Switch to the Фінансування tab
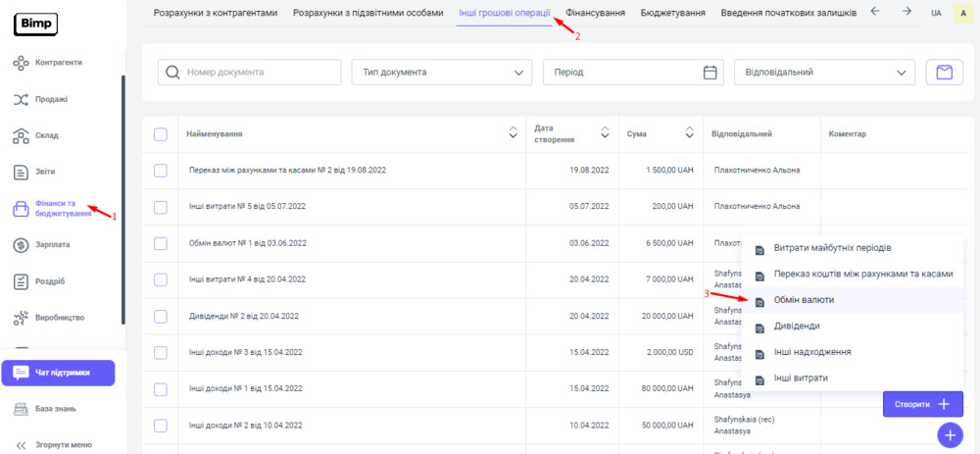The height and width of the screenshot is (454, 980). (597, 12)
